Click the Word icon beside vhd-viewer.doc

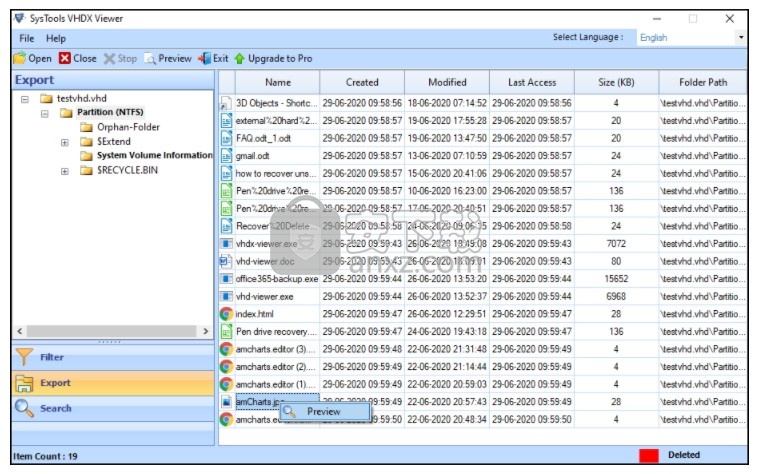point(226,262)
